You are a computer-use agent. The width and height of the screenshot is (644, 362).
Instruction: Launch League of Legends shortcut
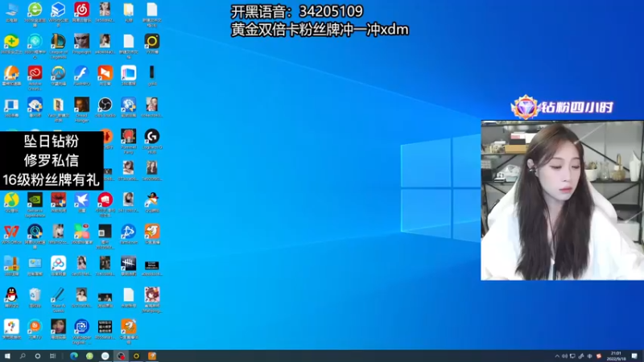[x=58, y=46]
